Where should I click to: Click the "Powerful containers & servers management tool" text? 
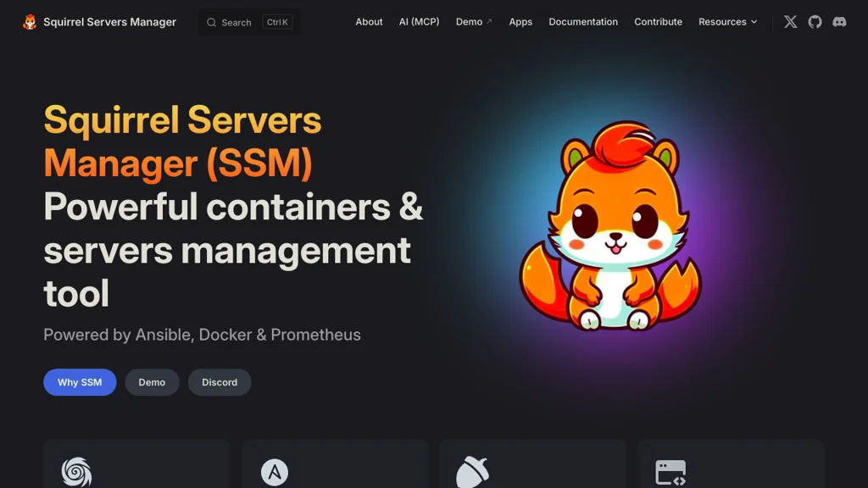pyautogui.click(x=233, y=250)
